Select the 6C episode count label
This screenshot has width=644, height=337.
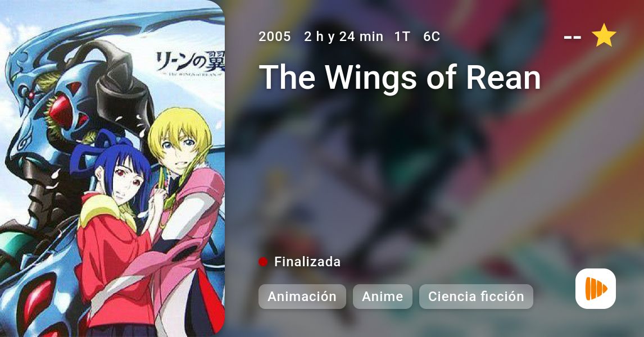(432, 37)
